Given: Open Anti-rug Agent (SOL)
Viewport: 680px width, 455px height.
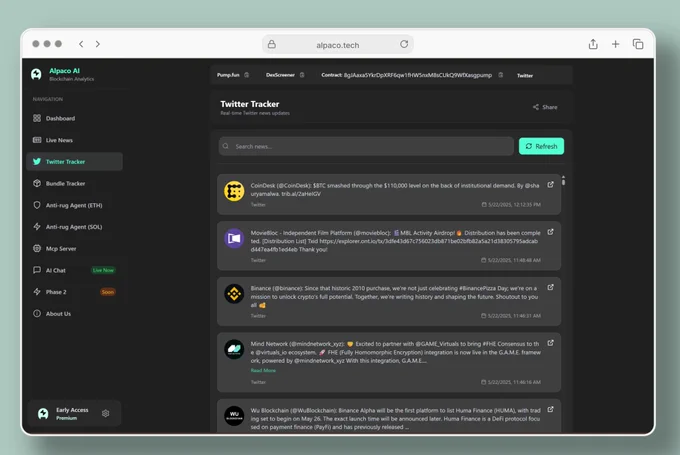Looking at the screenshot, I should pos(74,227).
